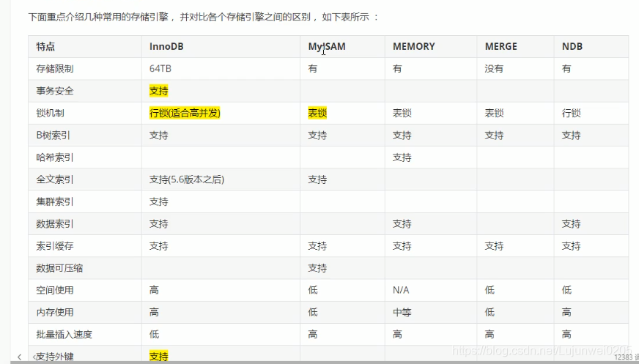This screenshot has width=639, height=364.
Task: Click 支持 in 数据索引 row under NDB
Action: coord(571,223)
